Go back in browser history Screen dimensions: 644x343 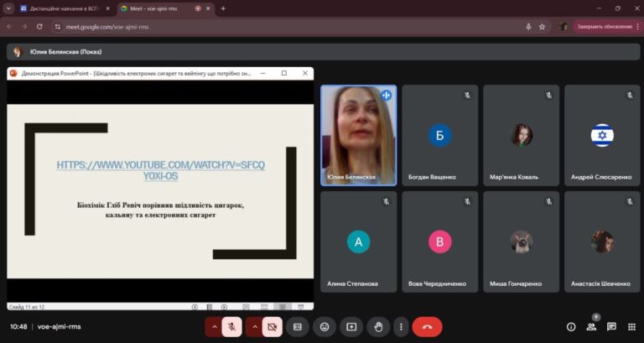coord(9,27)
